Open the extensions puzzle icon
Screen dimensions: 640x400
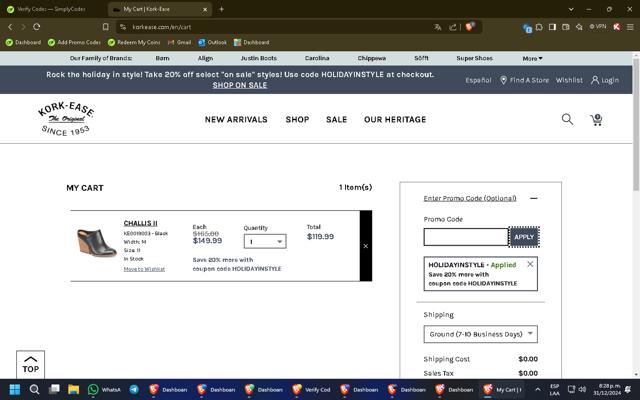[x=539, y=27]
